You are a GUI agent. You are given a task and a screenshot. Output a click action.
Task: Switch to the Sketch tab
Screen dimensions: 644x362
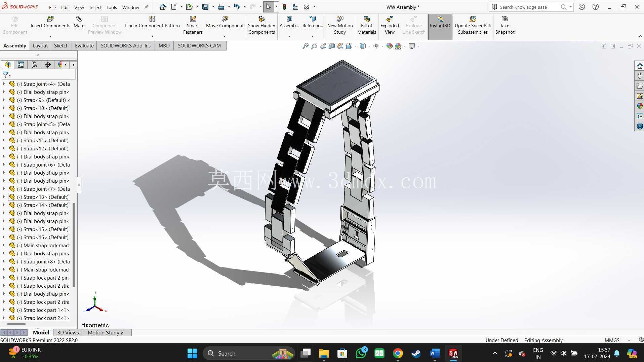point(61,45)
